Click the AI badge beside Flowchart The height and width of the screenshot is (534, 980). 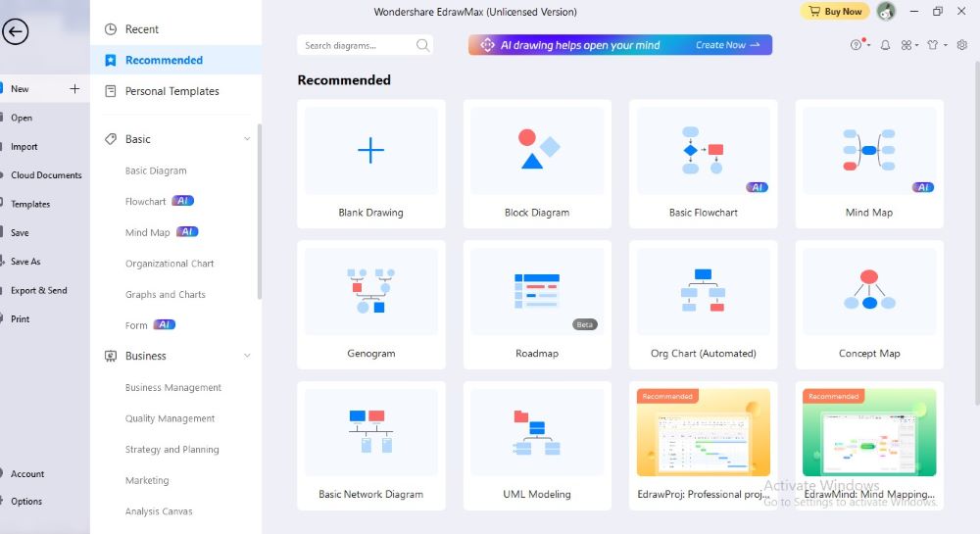coord(183,201)
